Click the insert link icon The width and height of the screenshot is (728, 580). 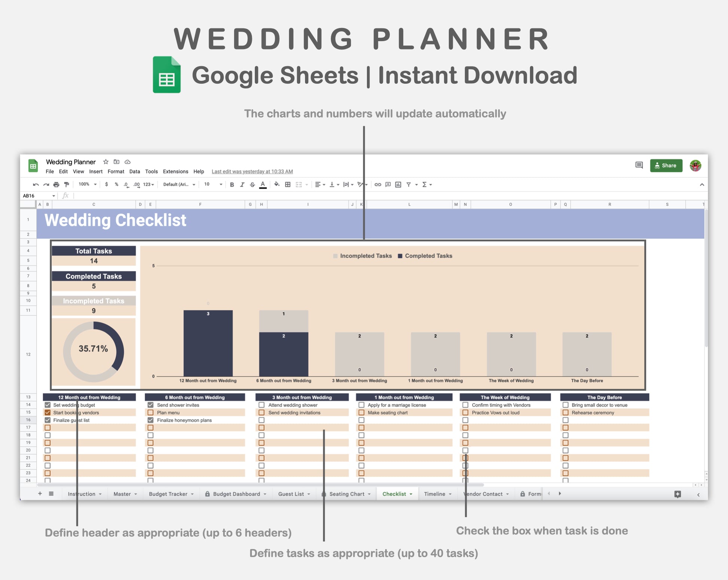(378, 184)
